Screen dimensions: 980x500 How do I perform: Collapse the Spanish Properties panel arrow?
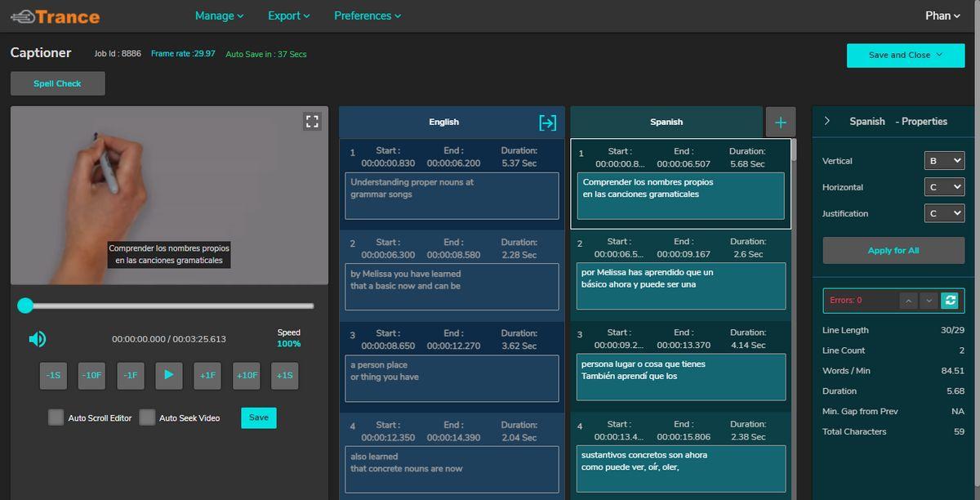[827, 121]
